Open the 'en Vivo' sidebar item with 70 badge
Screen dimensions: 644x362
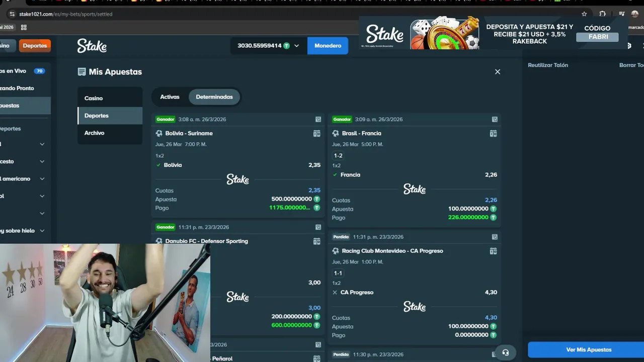[24, 71]
